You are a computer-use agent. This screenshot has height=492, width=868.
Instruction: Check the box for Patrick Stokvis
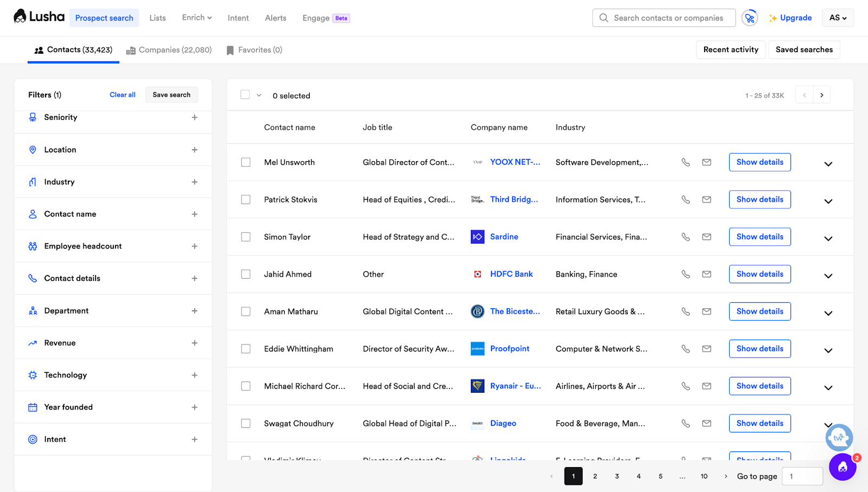tap(246, 200)
